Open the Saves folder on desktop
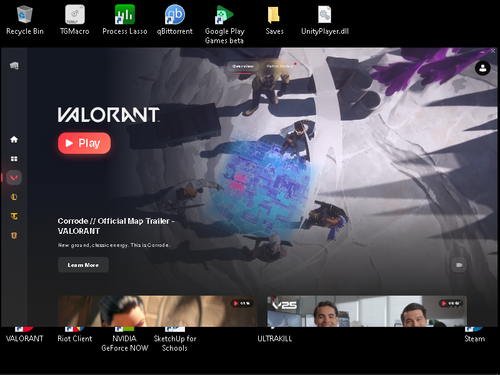Viewport: 500px width, 375px height. (x=274, y=20)
